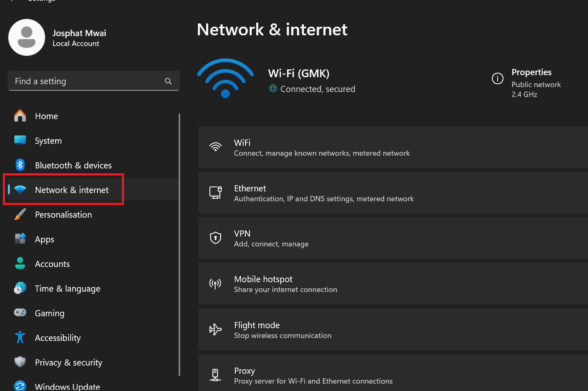Click the Proxy server icon
This screenshot has width=588, height=391.
click(x=216, y=375)
